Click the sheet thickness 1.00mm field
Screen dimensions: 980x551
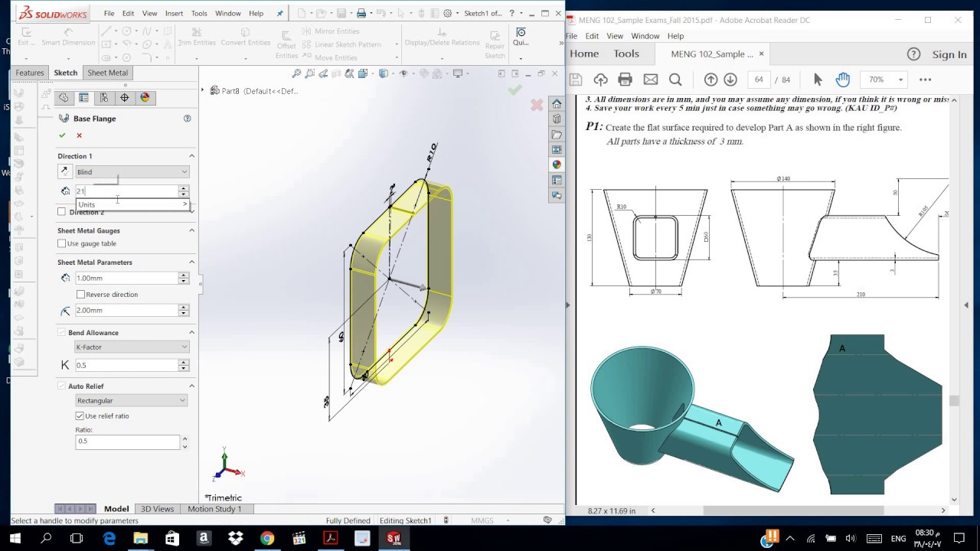tap(126, 278)
